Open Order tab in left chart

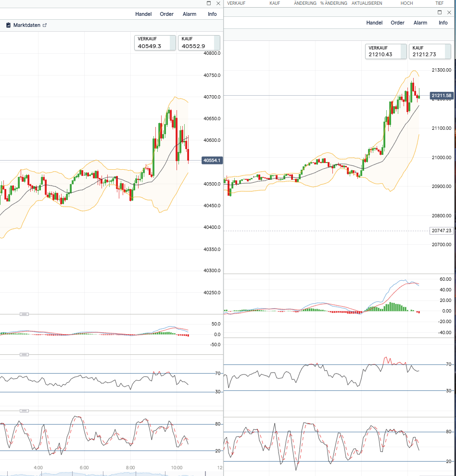point(166,14)
